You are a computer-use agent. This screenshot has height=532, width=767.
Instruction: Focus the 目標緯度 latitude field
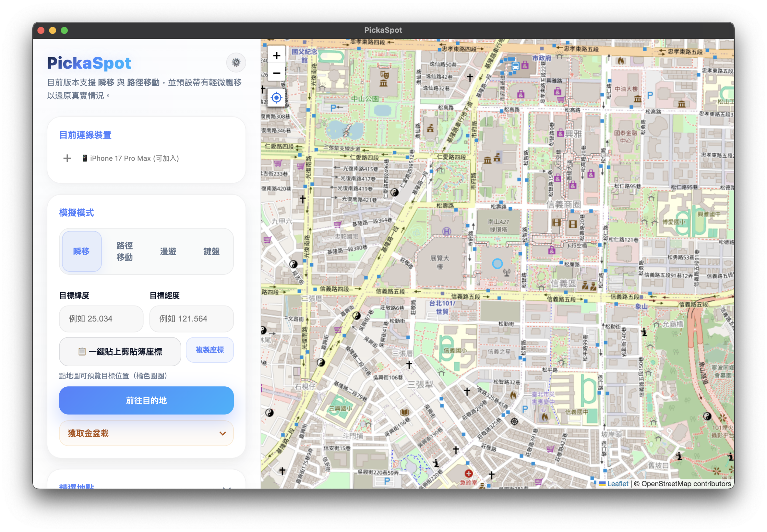tap(101, 319)
